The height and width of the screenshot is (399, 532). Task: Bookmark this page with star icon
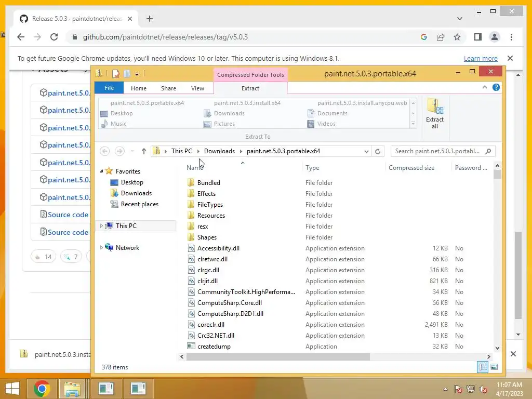point(457,37)
